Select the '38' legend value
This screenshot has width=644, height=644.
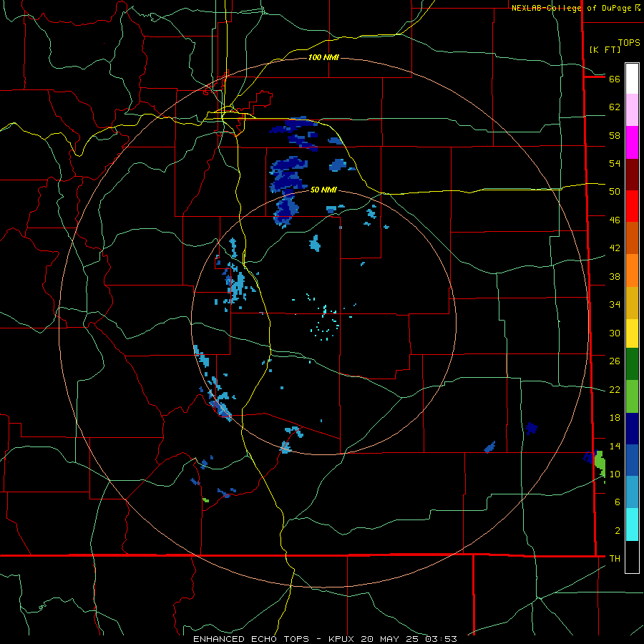coord(615,276)
